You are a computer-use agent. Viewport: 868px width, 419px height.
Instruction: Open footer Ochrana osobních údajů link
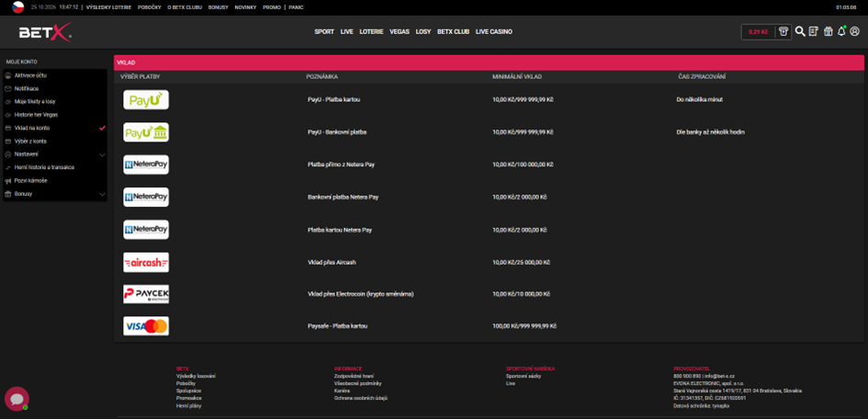360,398
